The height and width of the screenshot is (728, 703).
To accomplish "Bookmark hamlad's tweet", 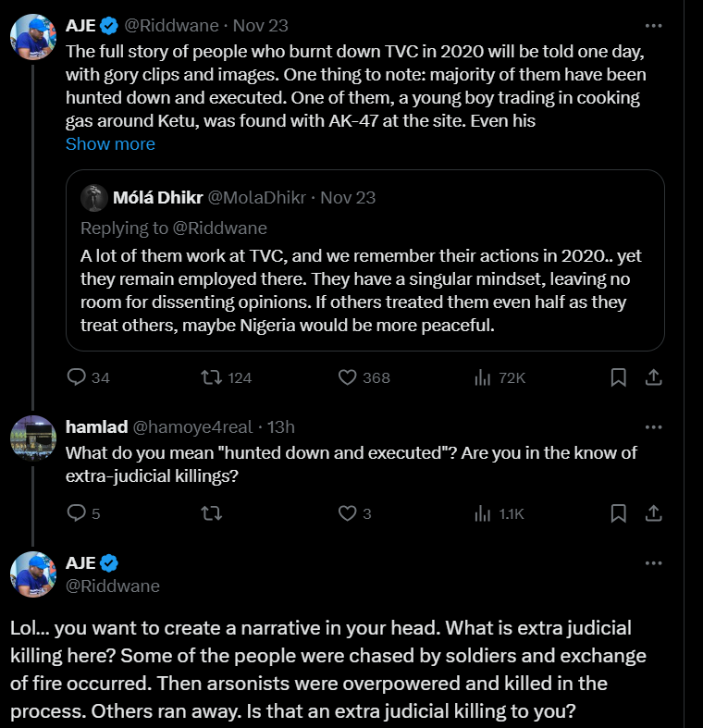I will 619,513.
